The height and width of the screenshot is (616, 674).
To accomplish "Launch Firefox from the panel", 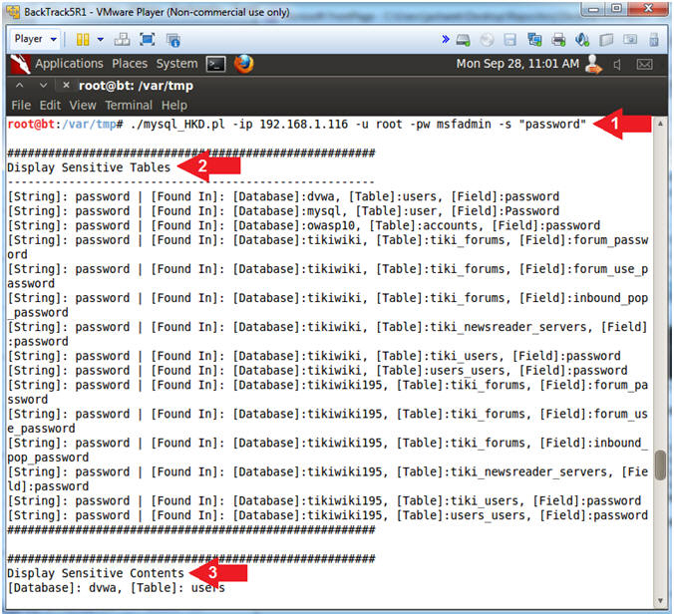I will (x=243, y=65).
